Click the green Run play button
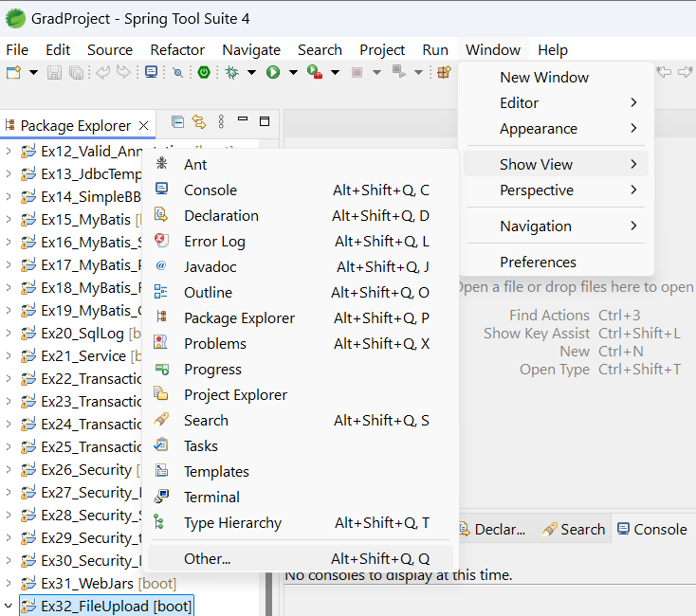Viewport: 696px width, 616px height. [273, 72]
